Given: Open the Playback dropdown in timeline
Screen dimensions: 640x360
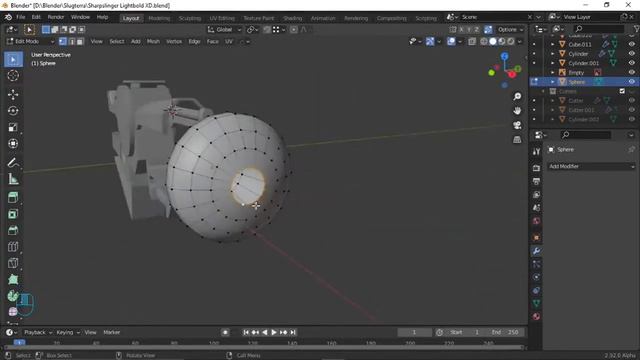Looking at the screenshot, I should [38, 332].
